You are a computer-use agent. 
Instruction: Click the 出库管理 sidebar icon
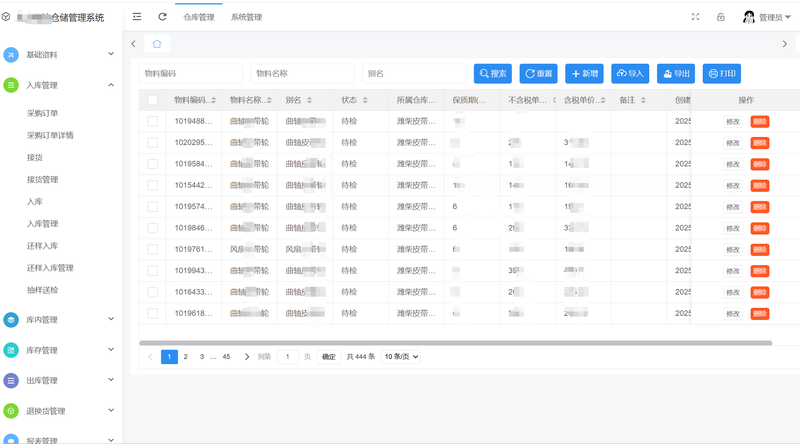coord(11,380)
